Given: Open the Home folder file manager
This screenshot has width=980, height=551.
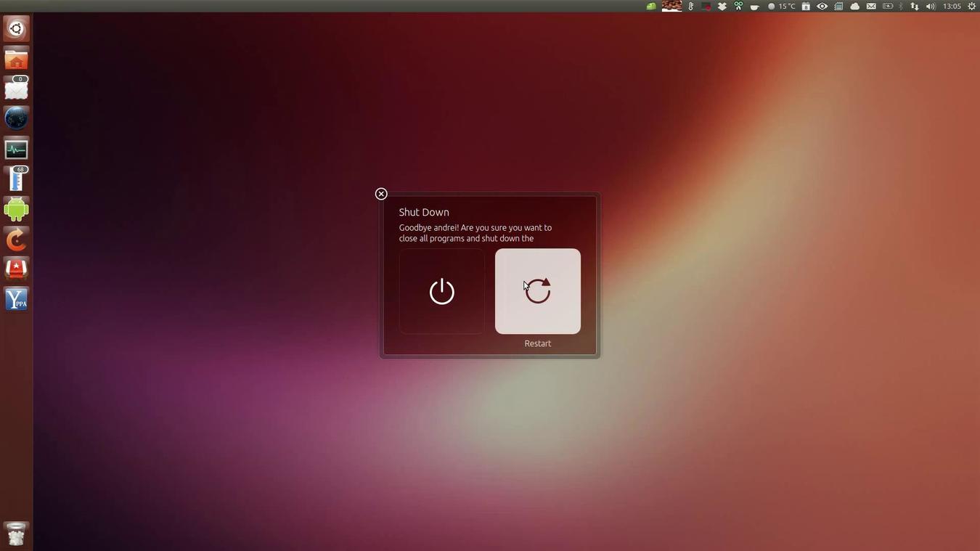Looking at the screenshot, I should click(x=16, y=60).
